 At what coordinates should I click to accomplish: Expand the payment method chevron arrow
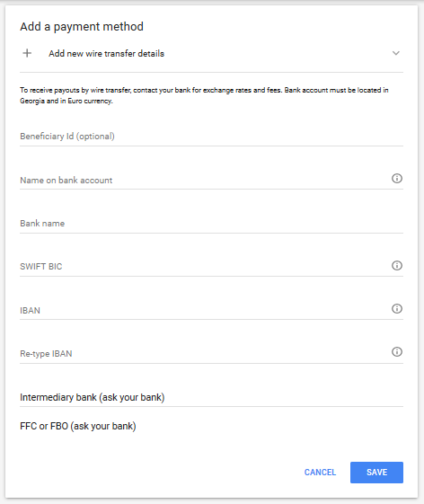point(396,53)
